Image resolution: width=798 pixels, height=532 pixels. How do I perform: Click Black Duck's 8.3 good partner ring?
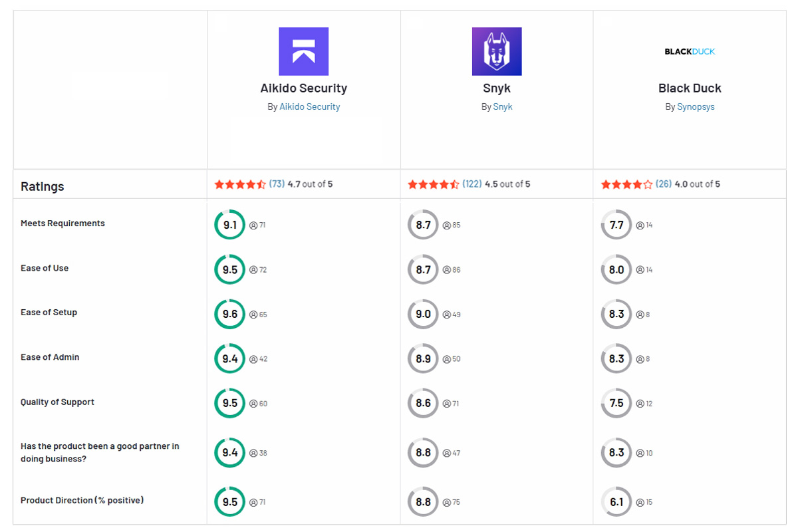(x=616, y=452)
